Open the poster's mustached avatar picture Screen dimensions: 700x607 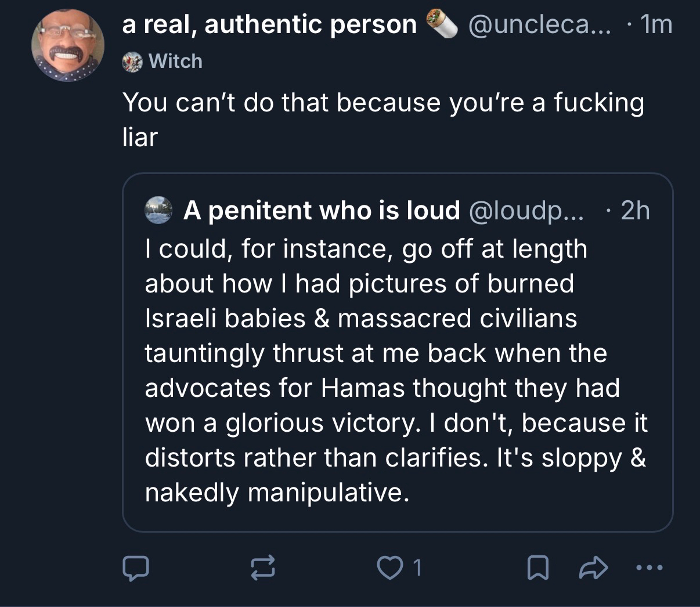(x=68, y=45)
